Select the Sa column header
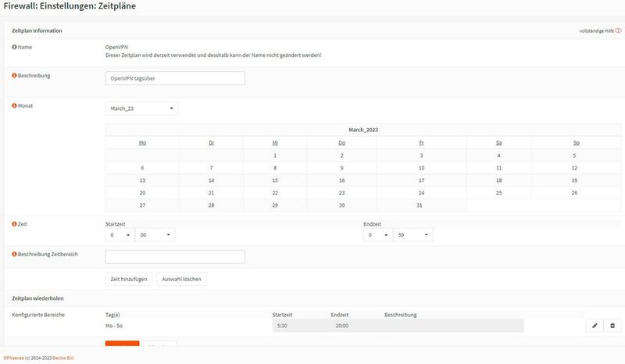This screenshot has width=625, height=364. (498, 143)
